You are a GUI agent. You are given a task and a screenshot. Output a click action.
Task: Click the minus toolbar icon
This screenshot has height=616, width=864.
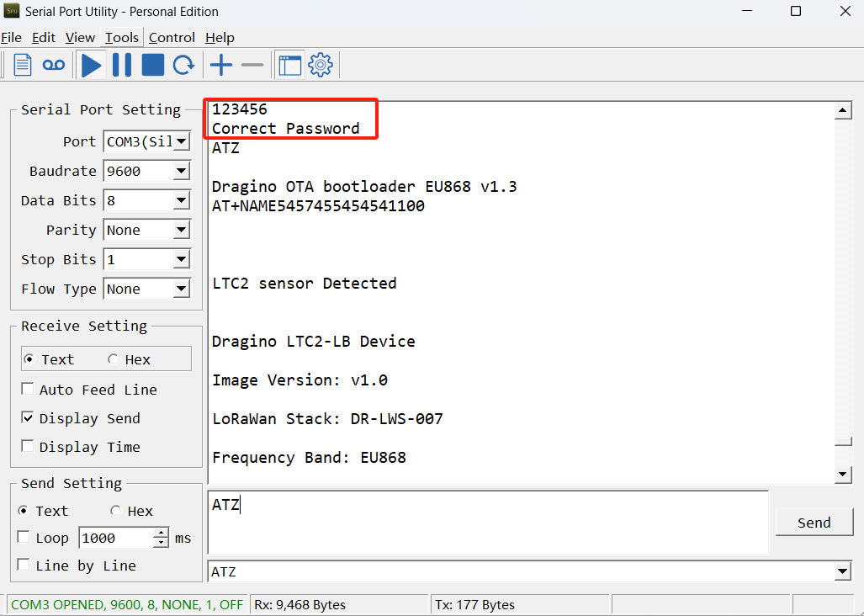point(252,65)
